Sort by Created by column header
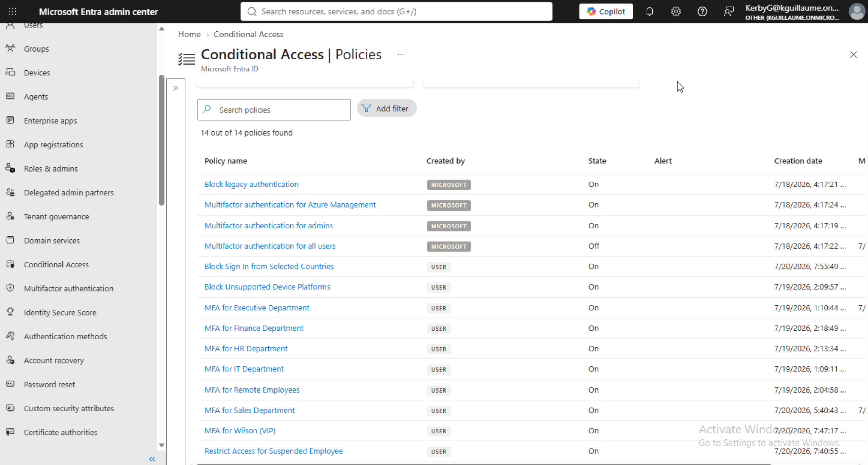868x465 pixels. [445, 161]
